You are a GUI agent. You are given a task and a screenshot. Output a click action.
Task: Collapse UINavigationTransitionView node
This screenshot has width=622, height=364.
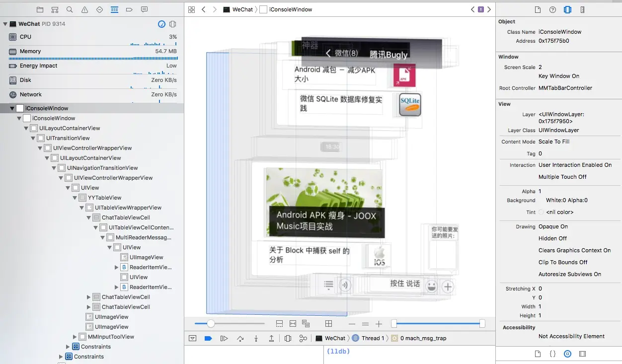pyautogui.click(x=54, y=168)
